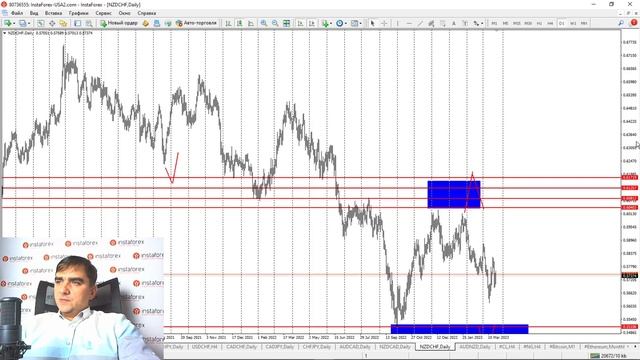Switch to USDCHF,H4 chart tab
The image size is (640, 360).
[204, 347]
